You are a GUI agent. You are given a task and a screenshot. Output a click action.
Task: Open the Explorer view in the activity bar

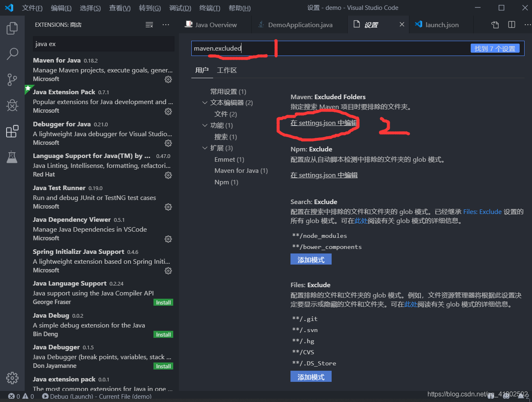12,28
